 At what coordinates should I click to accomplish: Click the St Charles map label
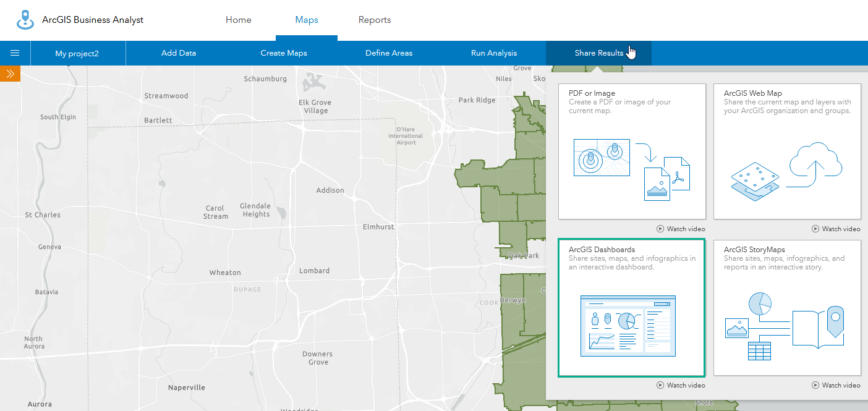pos(43,215)
